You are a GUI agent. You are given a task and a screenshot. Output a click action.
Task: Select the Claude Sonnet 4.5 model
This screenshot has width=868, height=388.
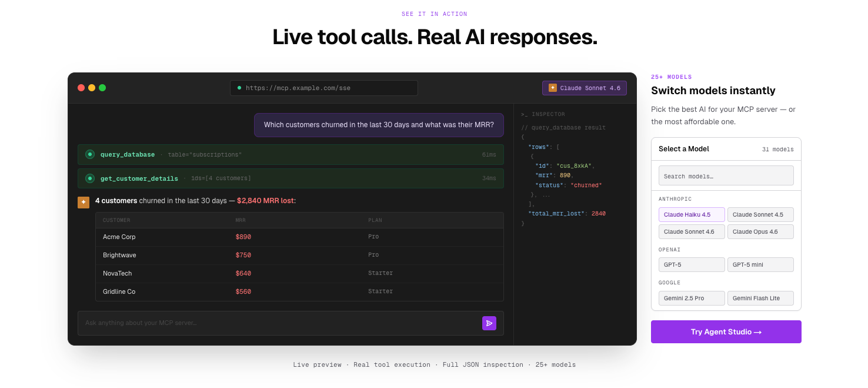tap(760, 214)
